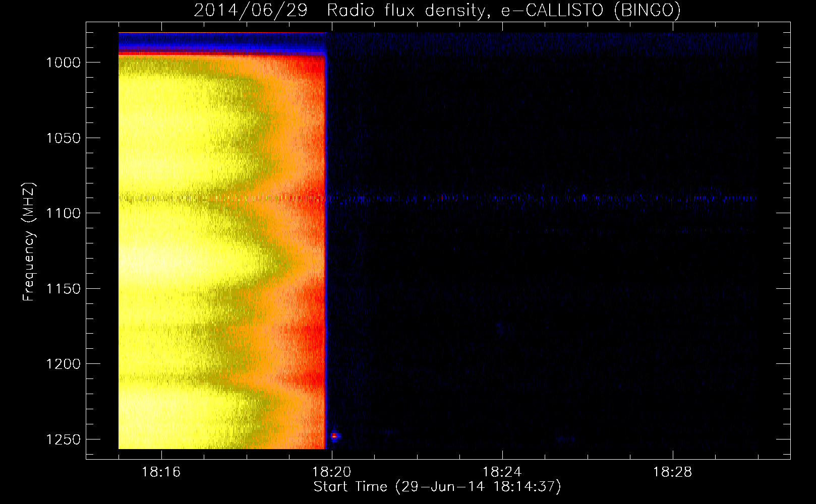Click the 18:24 time tick label

502,472
